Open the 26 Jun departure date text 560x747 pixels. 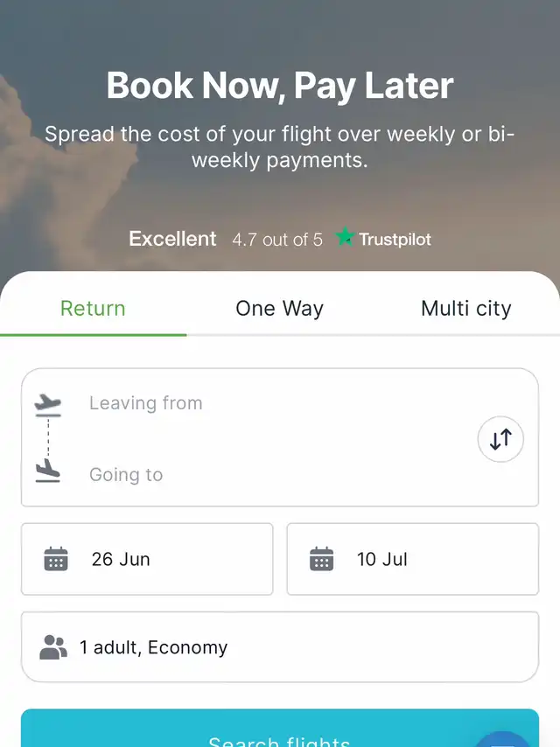click(121, 560)
